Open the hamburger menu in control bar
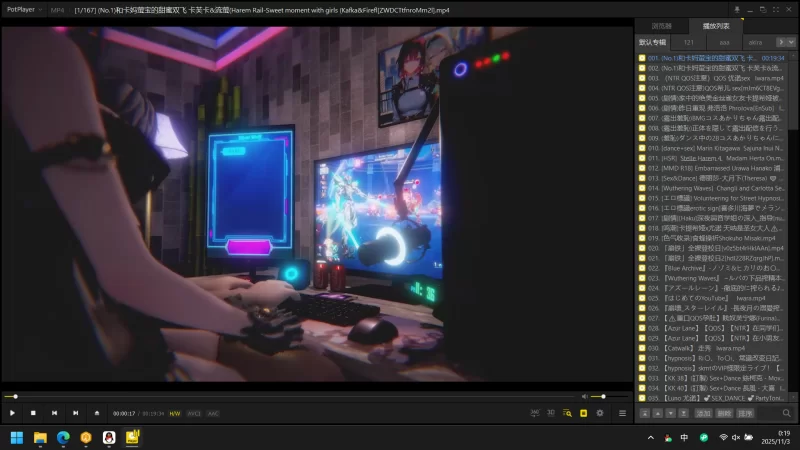This screenshot has width=800, height=450. [622, 413]
